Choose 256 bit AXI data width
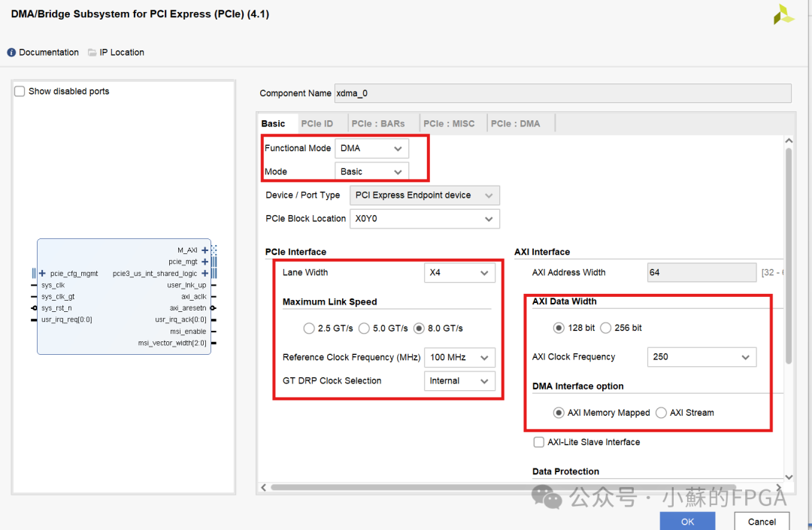The image size is (812, 530). coord(605,328)
